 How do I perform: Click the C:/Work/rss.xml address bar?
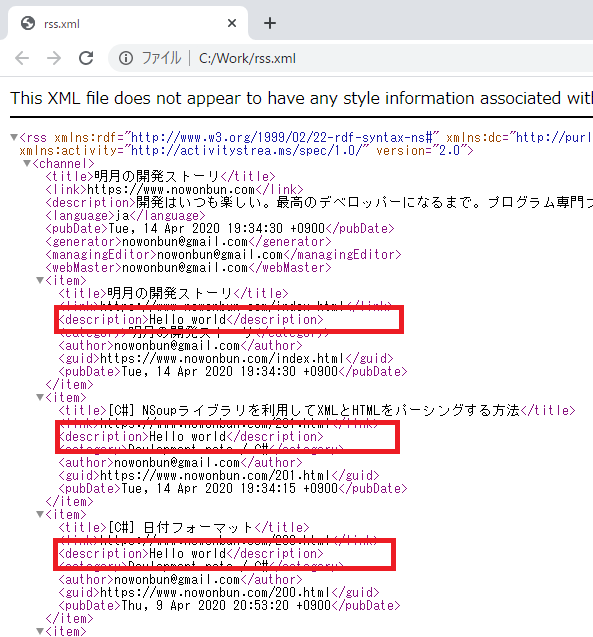(349, 58)
